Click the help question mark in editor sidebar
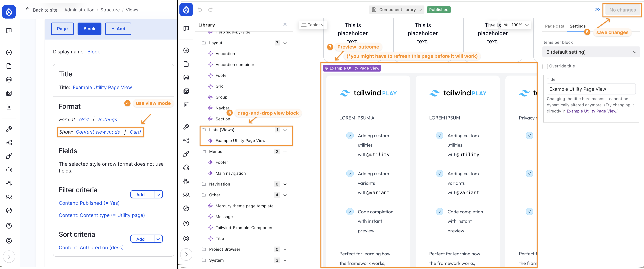The width and height of the screenshot is (644, 269). click(186, 224)
